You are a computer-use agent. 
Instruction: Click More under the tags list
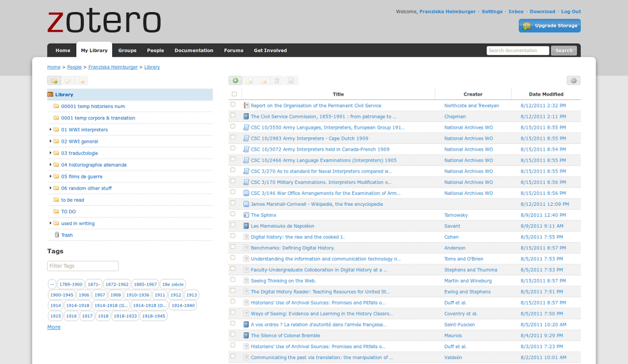click(x=54, y=327)
